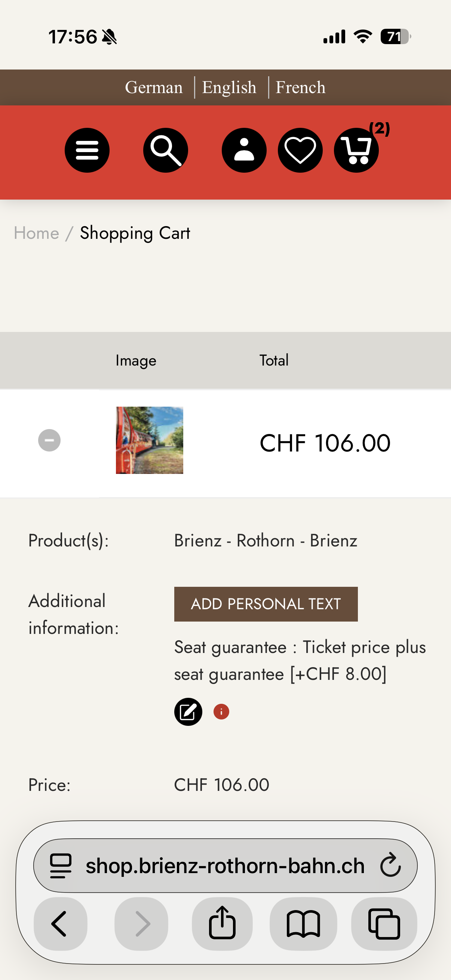Screen dimensions: 451x980
Task: Go back to the previous page
Action: click(60, 923)
